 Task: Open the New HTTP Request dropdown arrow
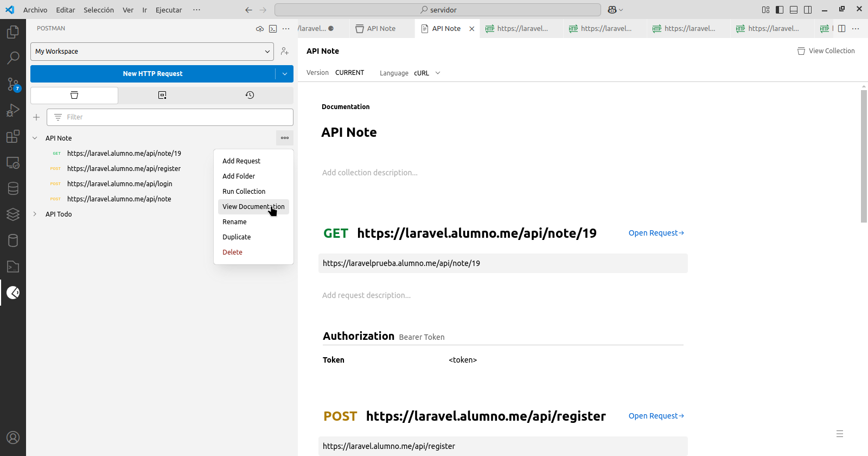click(284, 74)
